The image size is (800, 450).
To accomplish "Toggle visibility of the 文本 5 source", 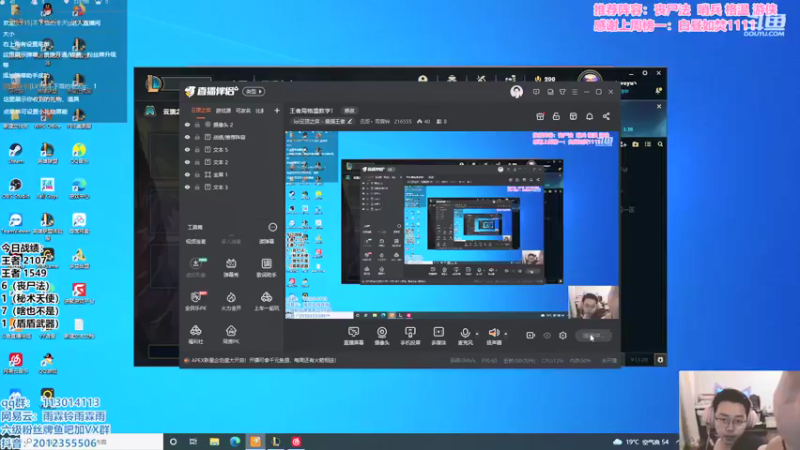I will pos(187,149).
